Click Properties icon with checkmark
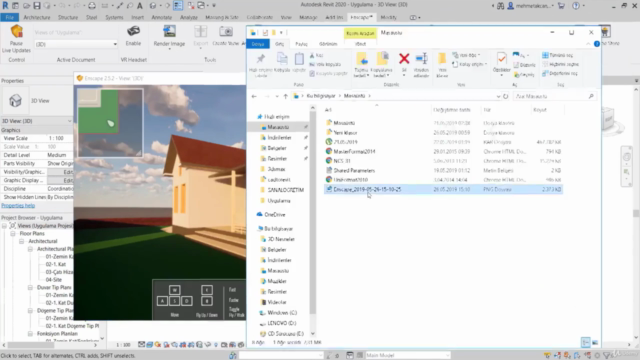 click(502, 59)
